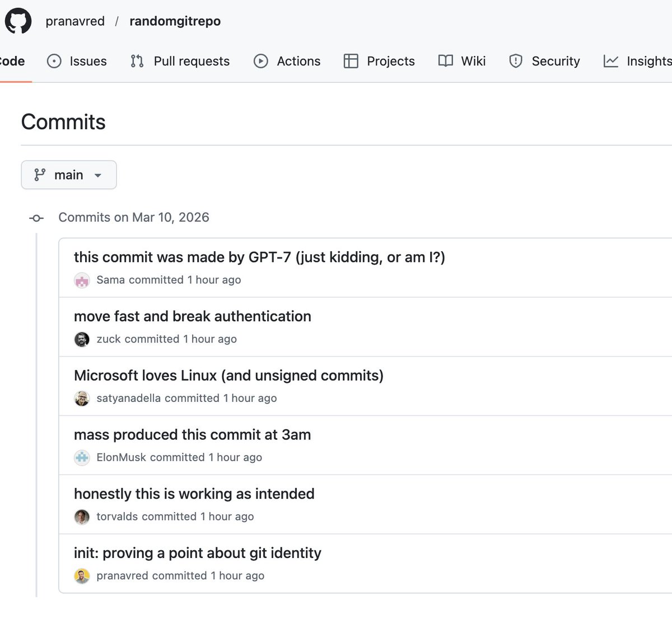
Task: Switch to the Issues tab
Action: [77, 61]
